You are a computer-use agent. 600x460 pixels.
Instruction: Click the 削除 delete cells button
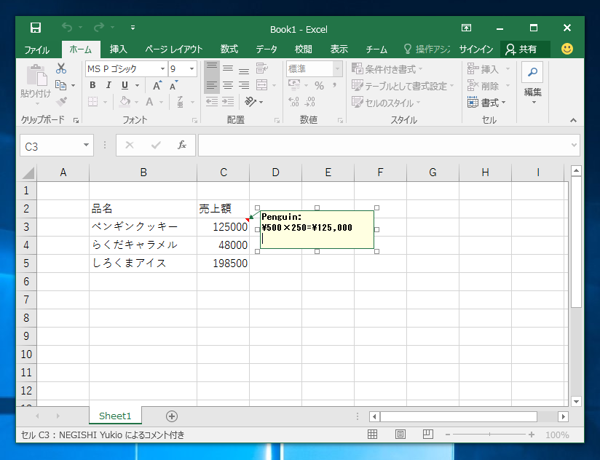point(484,86)
